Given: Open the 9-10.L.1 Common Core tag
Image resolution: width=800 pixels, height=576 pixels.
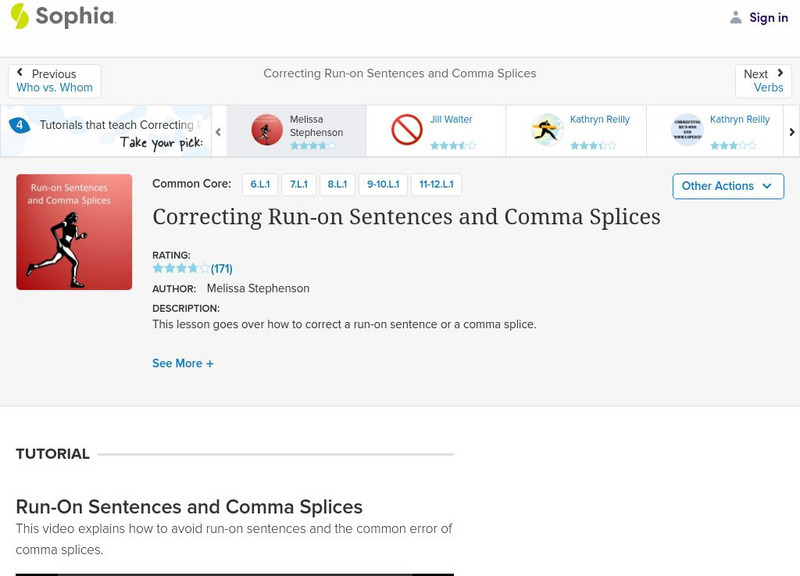Looking at the screenshot, I should click(383, 185).
